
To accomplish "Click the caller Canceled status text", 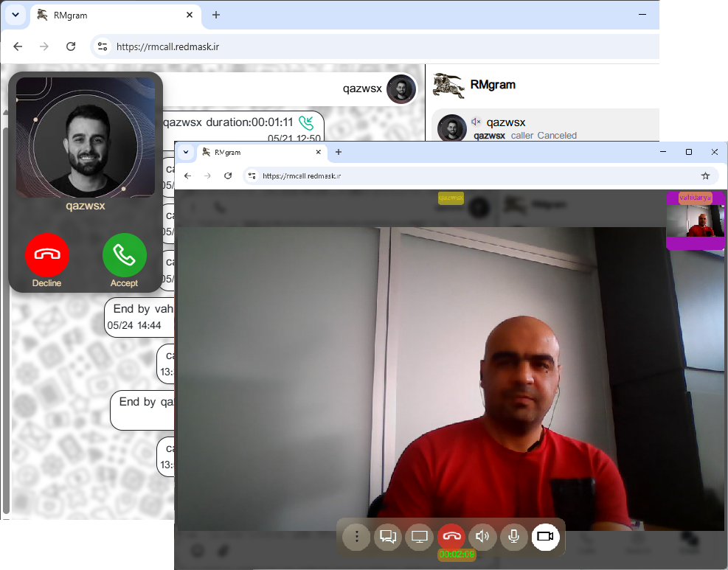I will coord(544,136).
